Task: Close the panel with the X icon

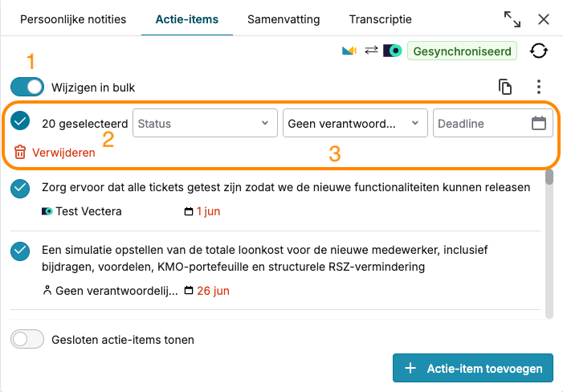Action: pyautogui.click(x=544, y=19)
